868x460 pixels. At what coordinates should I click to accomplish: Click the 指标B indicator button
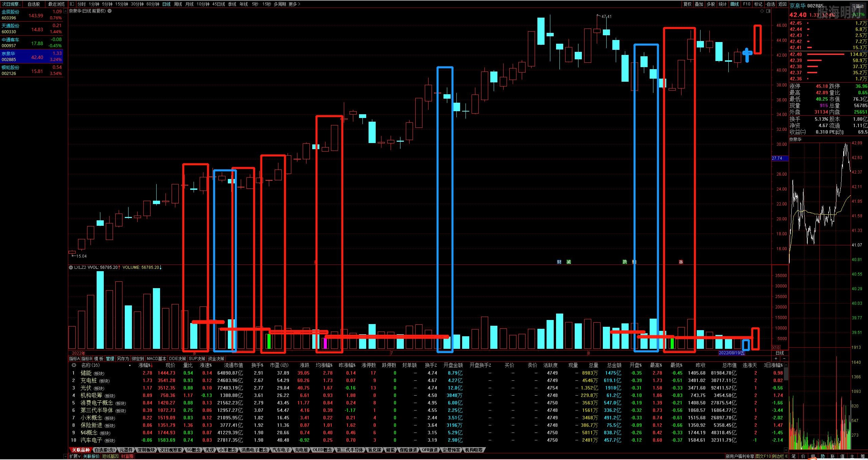click(87, 359)
